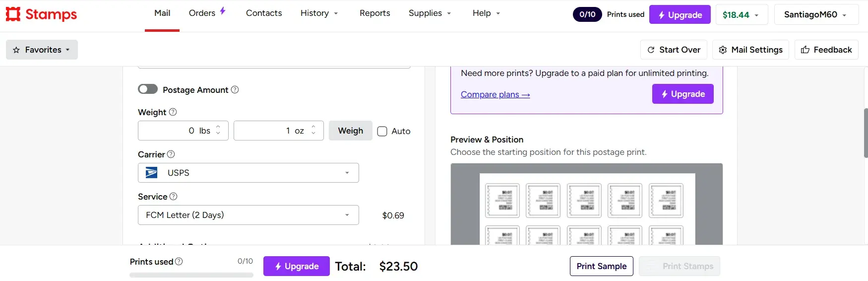The width and height of the screenshot is (868, 281).
Task: Click the Prints used info icon
Action: [179, 262]
